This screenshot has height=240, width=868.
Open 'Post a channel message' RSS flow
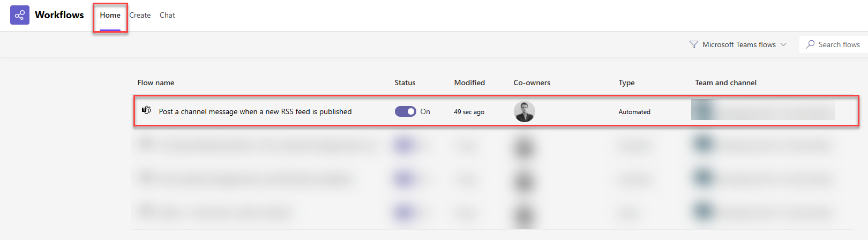point(255,111)
